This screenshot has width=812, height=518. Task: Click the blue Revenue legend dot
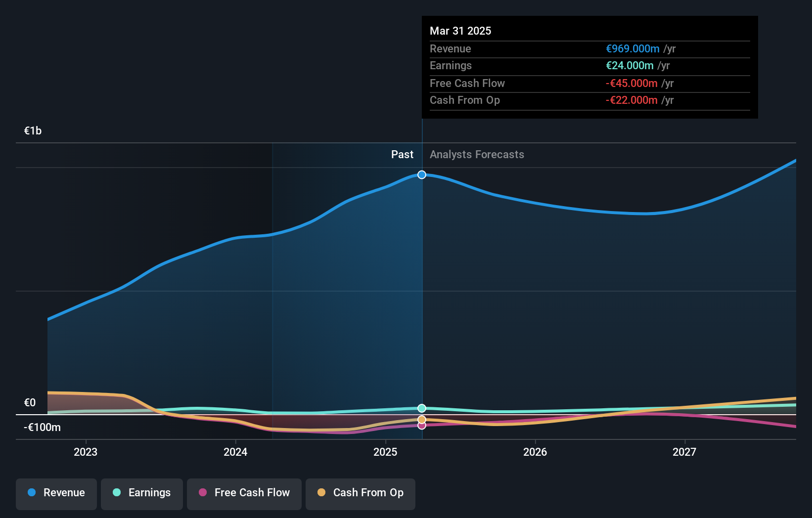[x=32, y=492]
